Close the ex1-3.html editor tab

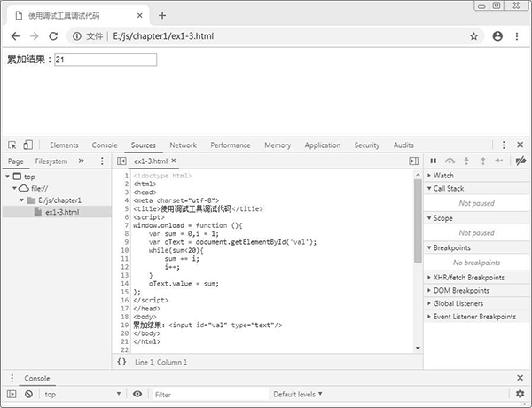click(x=174, y=161)
